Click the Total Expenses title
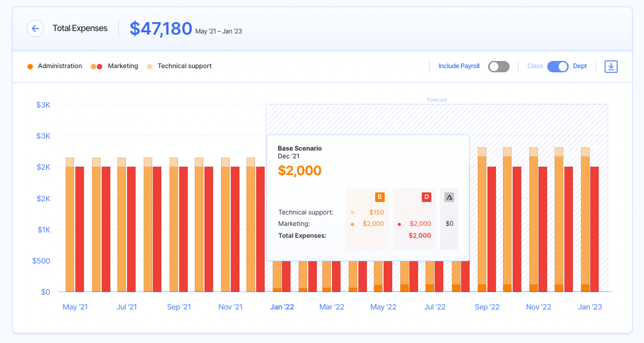The image size is (644, 343). [x=80, y=28]
